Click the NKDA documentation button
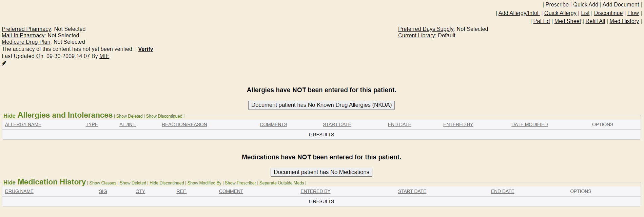The width and height of the screenshot is (644, 217). coord(321,105)
